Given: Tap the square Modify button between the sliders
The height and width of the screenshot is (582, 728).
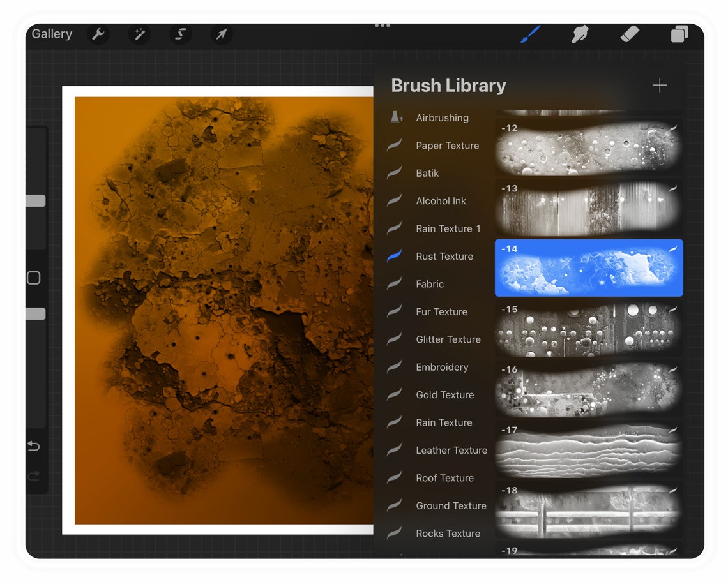Looking at the screenshot, I should [x=34, y=278].
